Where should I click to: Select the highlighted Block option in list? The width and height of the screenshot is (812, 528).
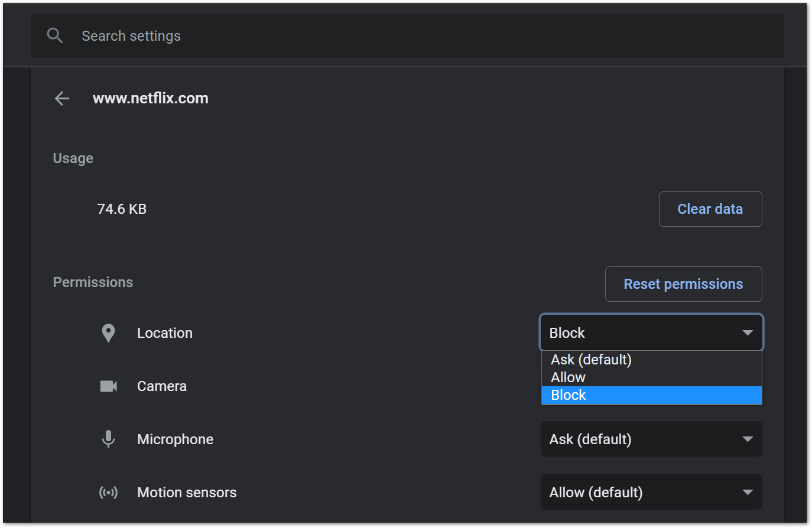tap(652, 395)
